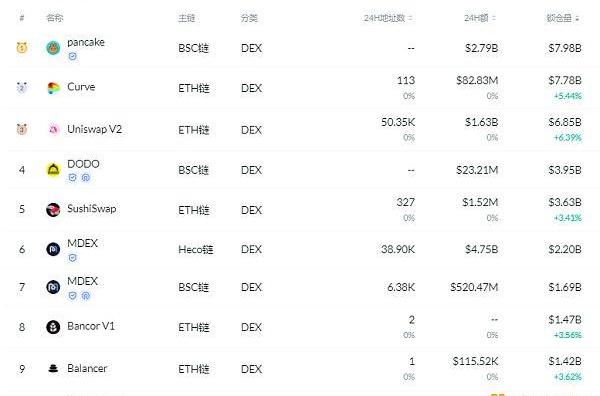Open the SushiSwap project link
The width and height of the screenshot is (600, 396).
(x=92, y=209)
